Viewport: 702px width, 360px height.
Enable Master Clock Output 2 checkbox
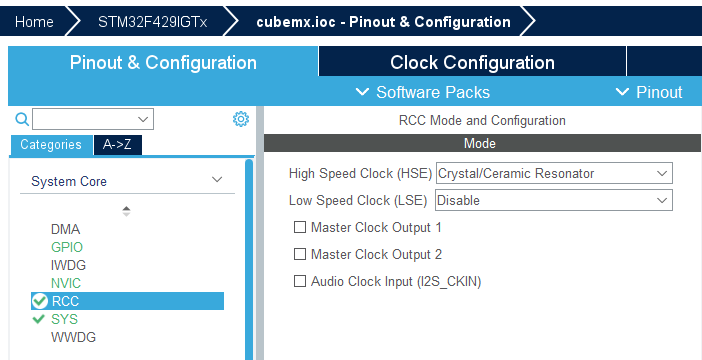300,254
